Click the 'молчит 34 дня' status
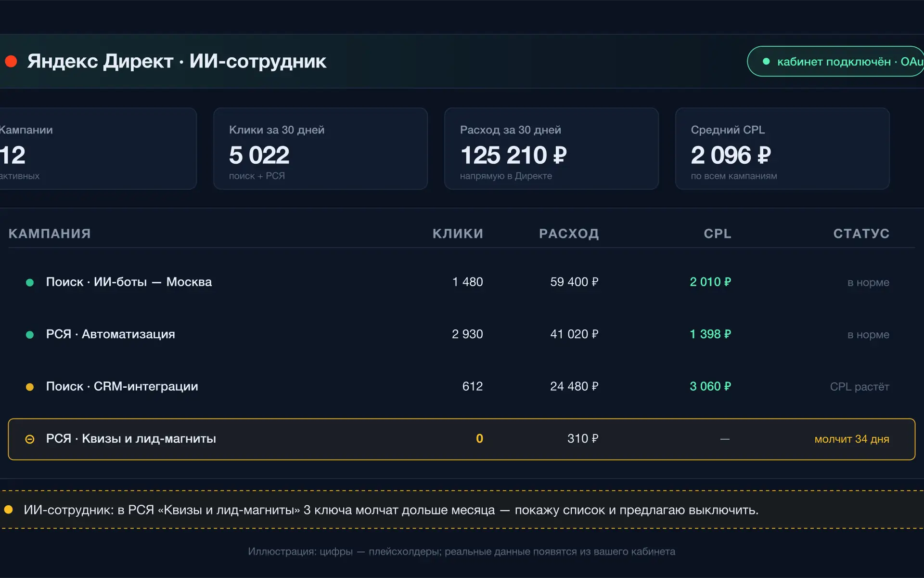This screenshot has height=578, width=924. coord(852,439)
